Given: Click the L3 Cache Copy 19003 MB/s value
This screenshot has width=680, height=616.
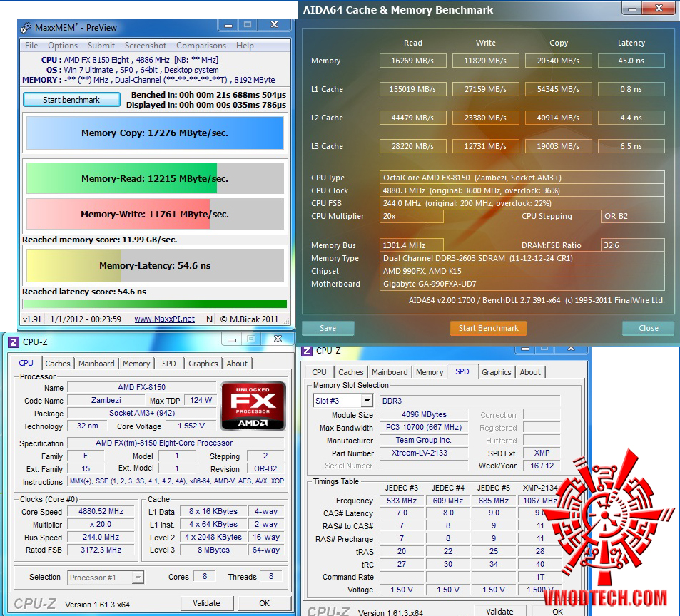Looking at the screenshot, I should 558,146.
